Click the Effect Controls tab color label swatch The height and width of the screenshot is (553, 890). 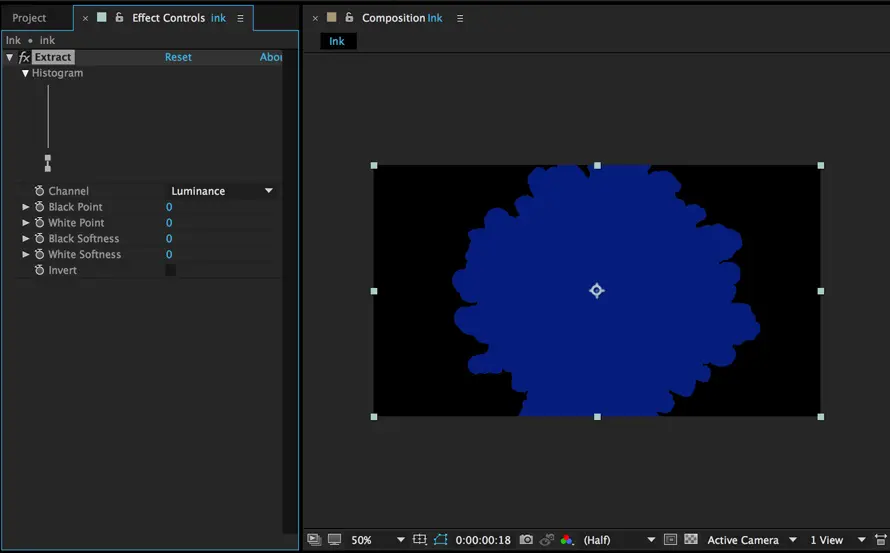point(102,17)
